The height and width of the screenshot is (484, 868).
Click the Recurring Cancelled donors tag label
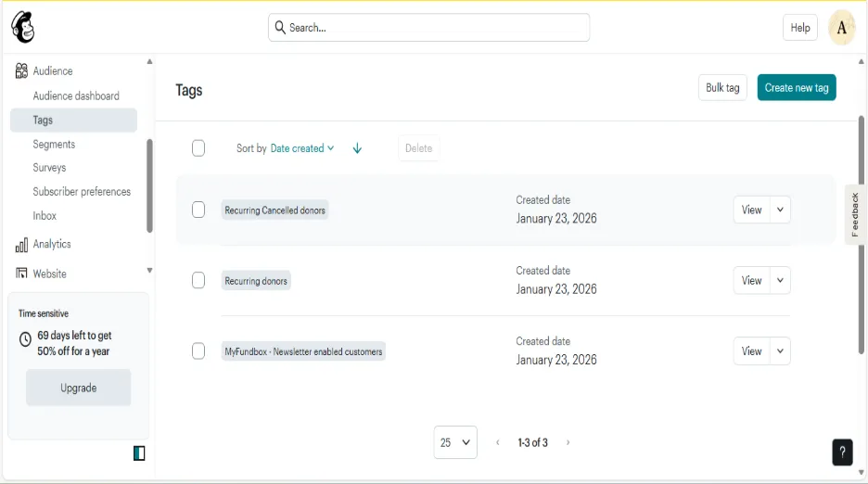(x=274, y=210)
